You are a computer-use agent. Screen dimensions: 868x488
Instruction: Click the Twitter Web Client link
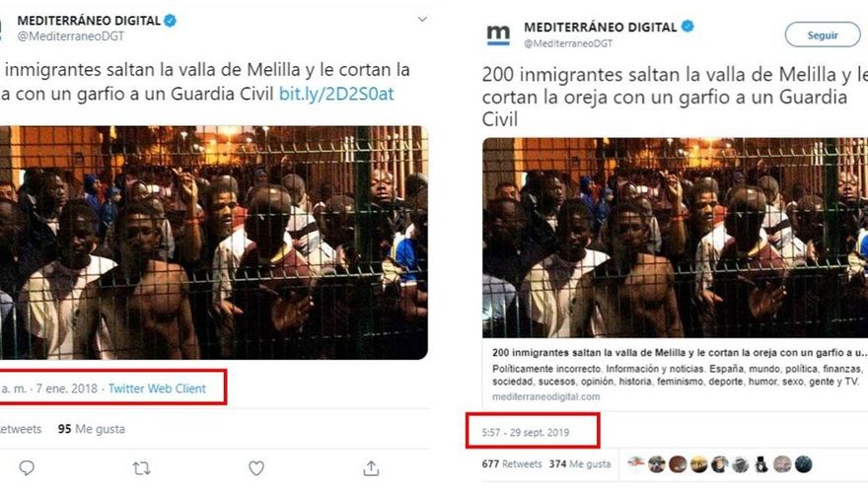pos(157,388)
